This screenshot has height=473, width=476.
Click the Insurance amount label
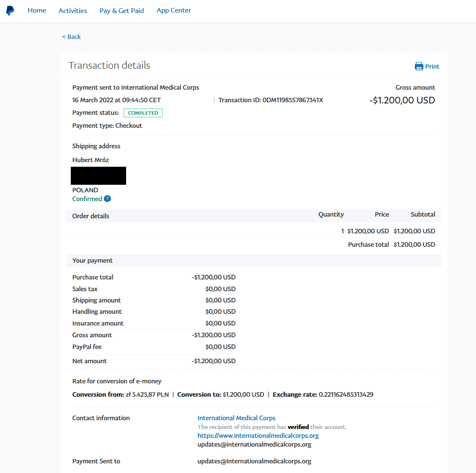[98, 323]
